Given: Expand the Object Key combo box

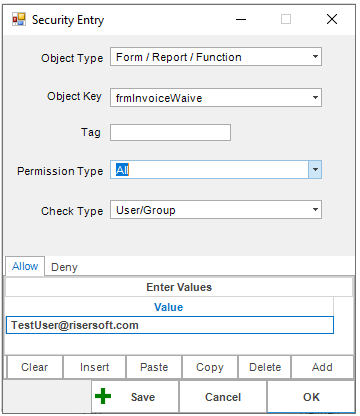Looking at the screenshot, I should click(x=315, y=98).
